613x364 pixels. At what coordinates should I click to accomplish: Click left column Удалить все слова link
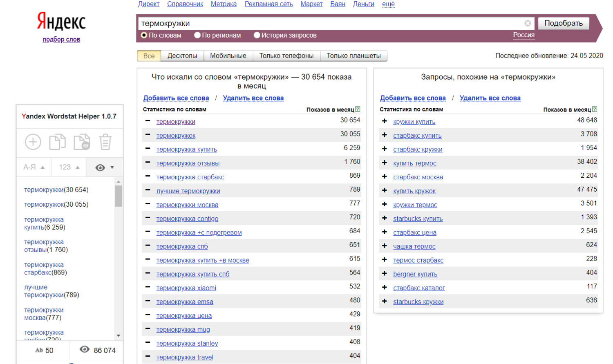(x=253, y=98)
